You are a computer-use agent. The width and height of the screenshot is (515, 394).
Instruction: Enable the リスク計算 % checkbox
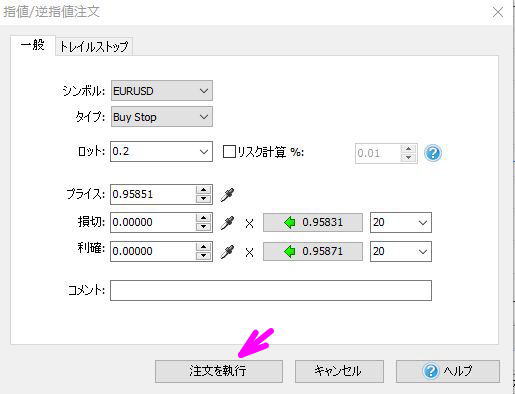tap(229, 152)
